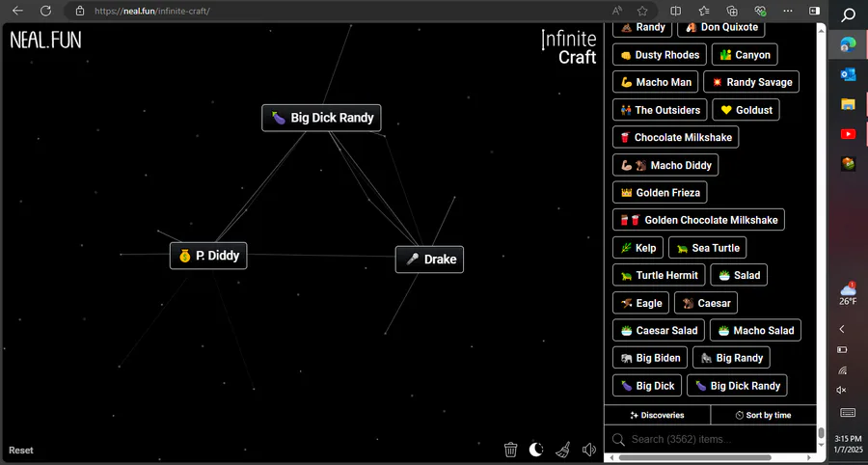Open touch keyboard tray icon

(x=848, y=412)
